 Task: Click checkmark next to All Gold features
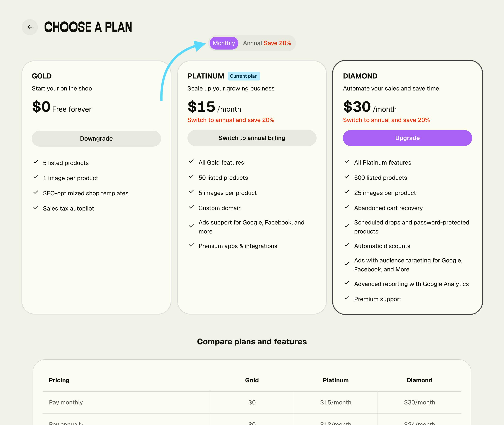click(191, 162)
